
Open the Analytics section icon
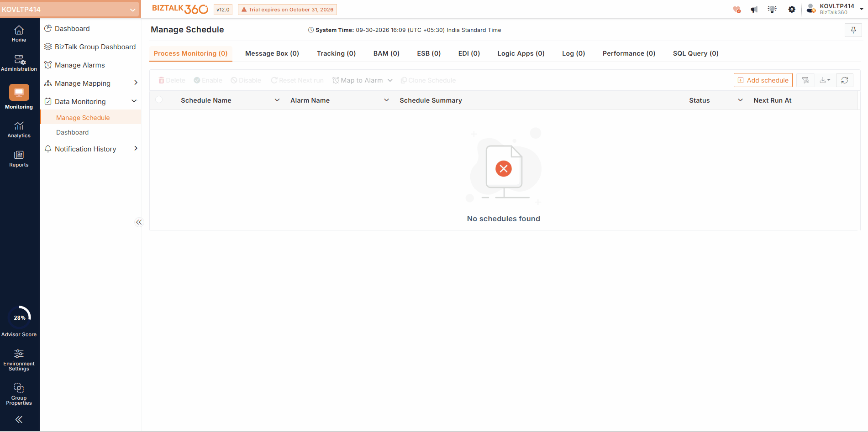[19, 130]
